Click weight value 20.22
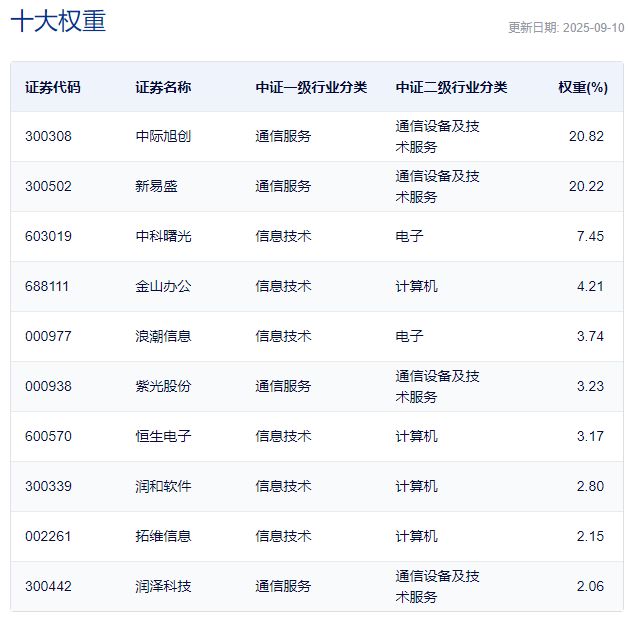 coord(586,186)
